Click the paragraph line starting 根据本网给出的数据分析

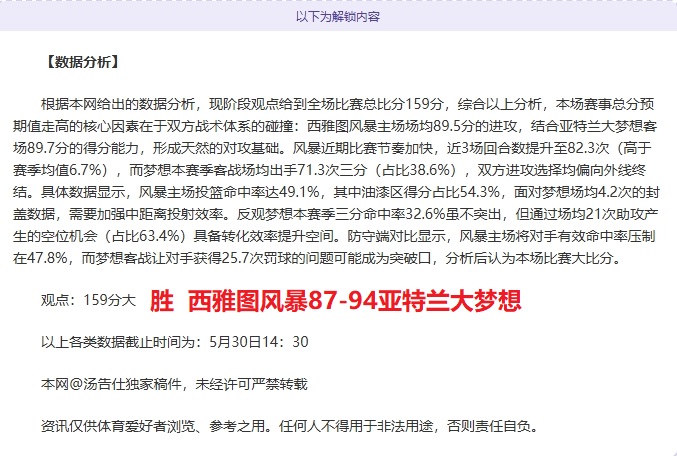pyautogui.click(x=348, y=104)
